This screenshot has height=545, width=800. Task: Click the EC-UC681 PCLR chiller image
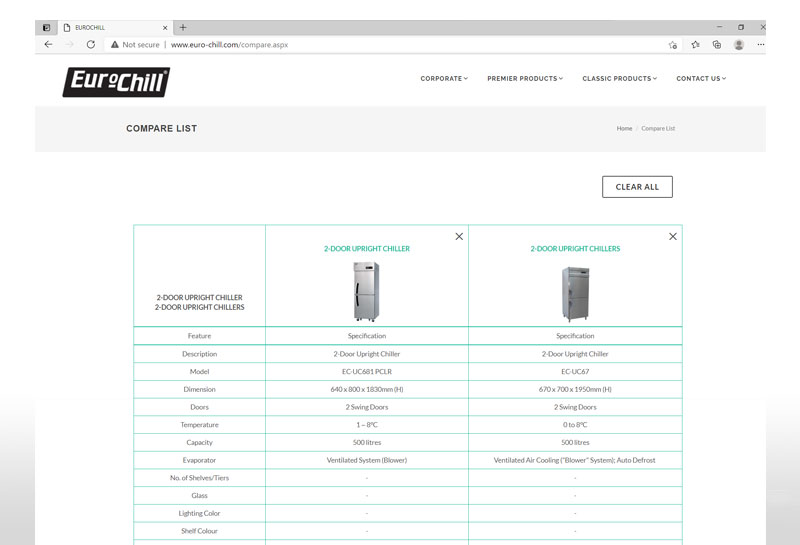pyautogui.click(x=367, y=291)
